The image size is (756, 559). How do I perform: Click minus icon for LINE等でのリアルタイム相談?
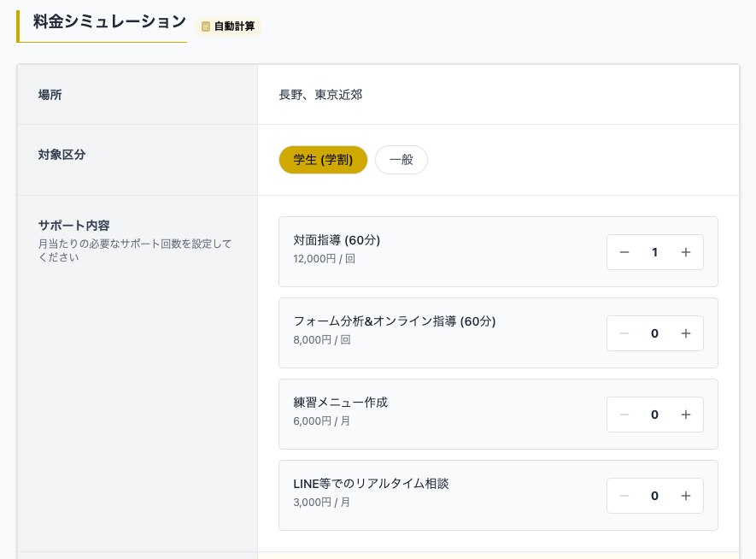pos(624,496)
